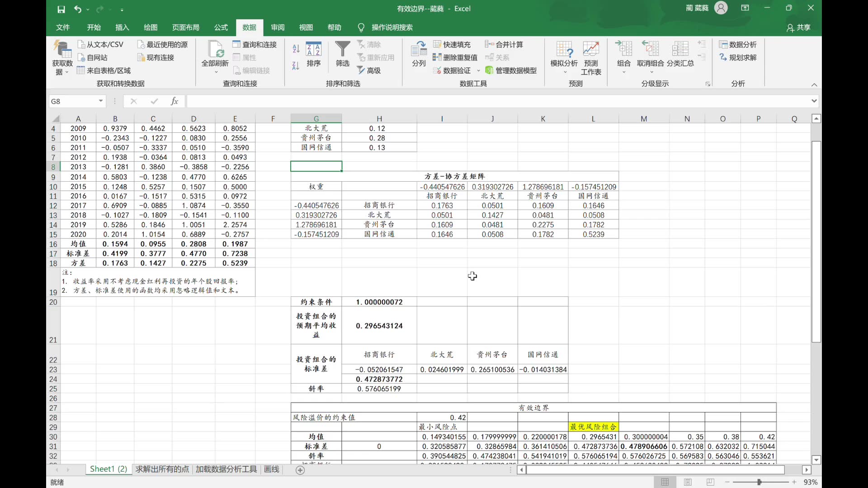
Task: Sort descending with Z-A icon
Action: 296,66
